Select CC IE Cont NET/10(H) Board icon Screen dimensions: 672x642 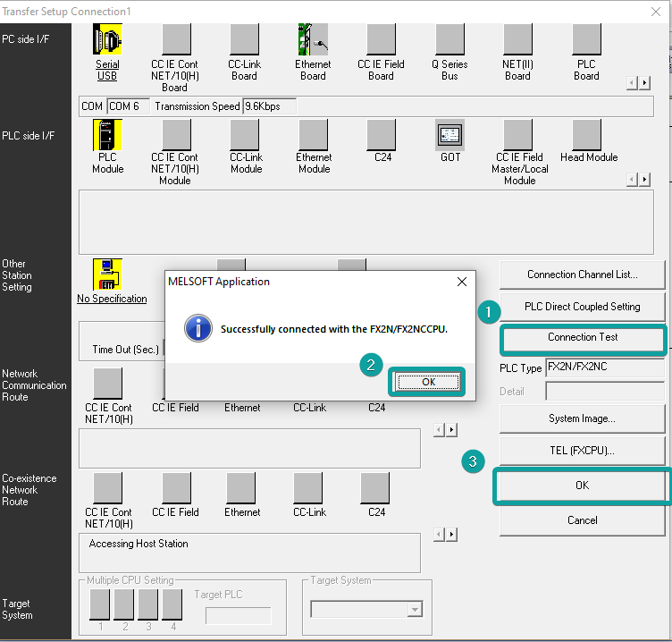pyautogui.click(x=176, y=39)
